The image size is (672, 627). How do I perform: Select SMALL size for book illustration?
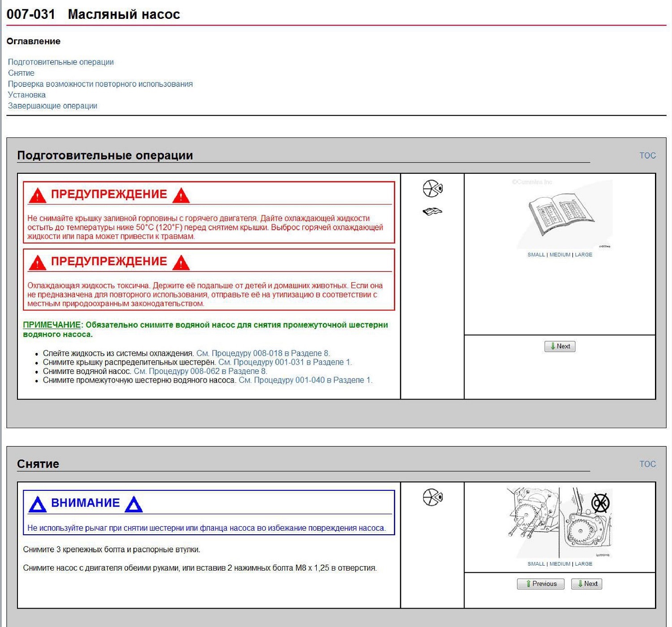536,255
